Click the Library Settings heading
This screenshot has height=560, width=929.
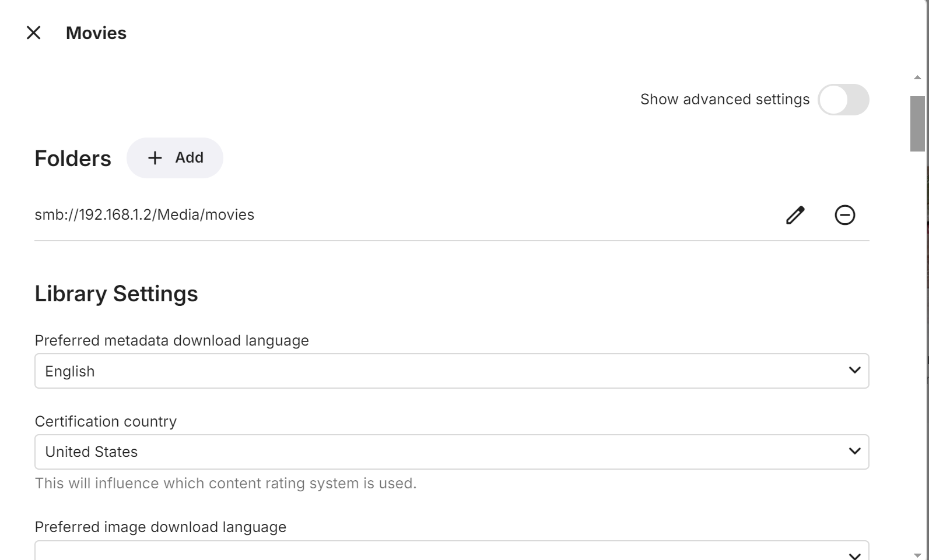click(x=116, y=294)
